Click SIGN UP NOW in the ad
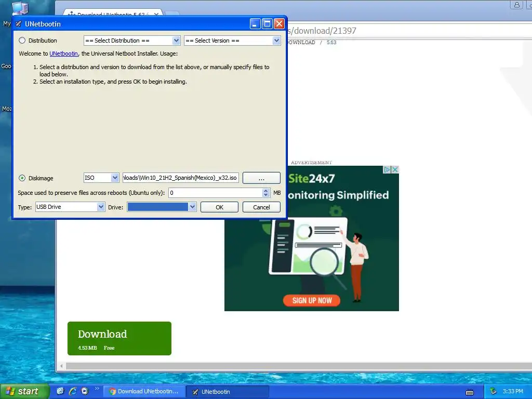 click(x=312, y=300)
